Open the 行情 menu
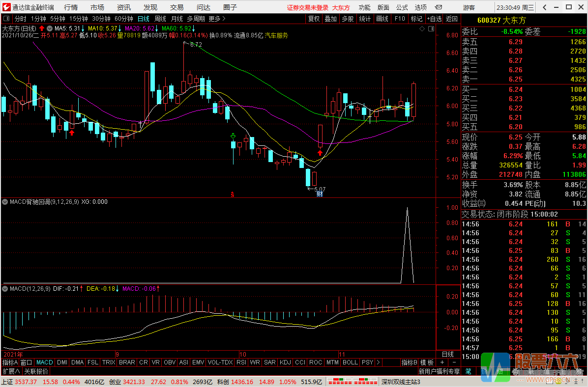 click(71, 7)
